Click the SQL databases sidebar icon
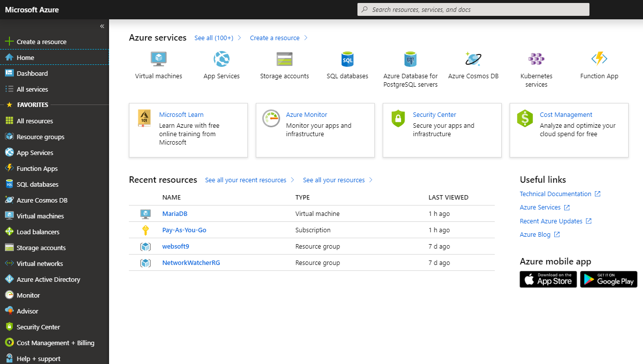This screenshot has height=364, width=643. 9,184
